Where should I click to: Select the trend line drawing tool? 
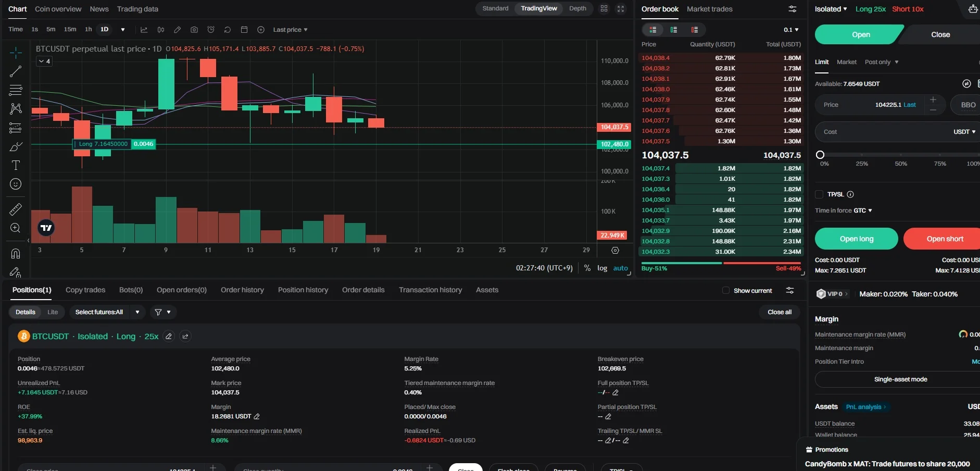[x=16, y=71]
